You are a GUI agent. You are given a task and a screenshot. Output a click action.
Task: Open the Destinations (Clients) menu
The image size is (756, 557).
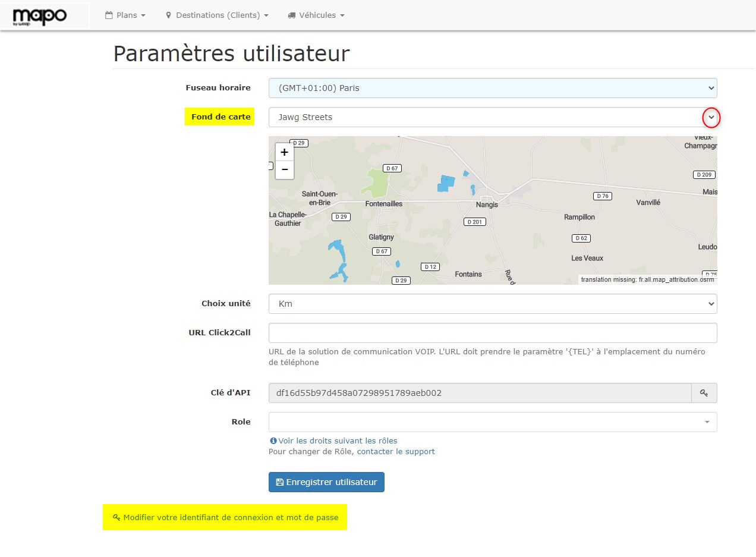(217, 15)
